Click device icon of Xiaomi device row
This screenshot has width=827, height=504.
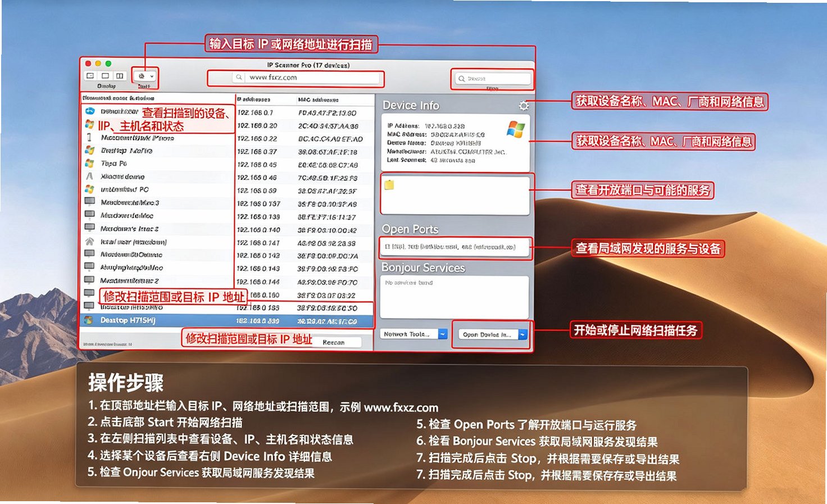coord(89,176)
